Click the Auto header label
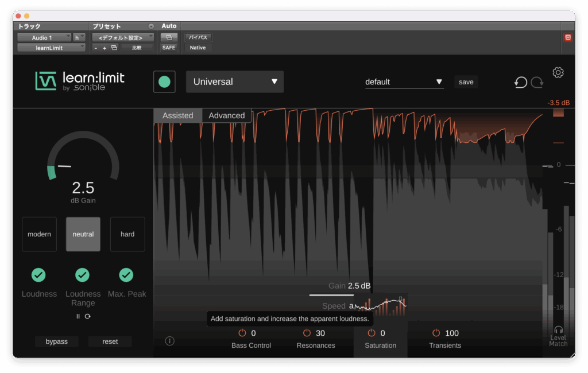 coord(169,26)
